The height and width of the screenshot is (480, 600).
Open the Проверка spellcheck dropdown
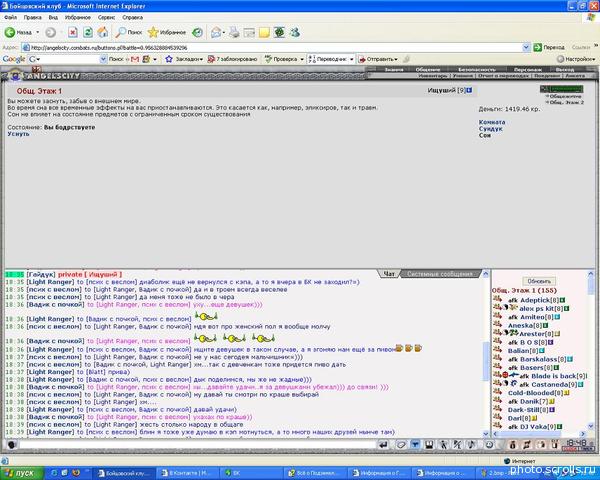(302, 59)
